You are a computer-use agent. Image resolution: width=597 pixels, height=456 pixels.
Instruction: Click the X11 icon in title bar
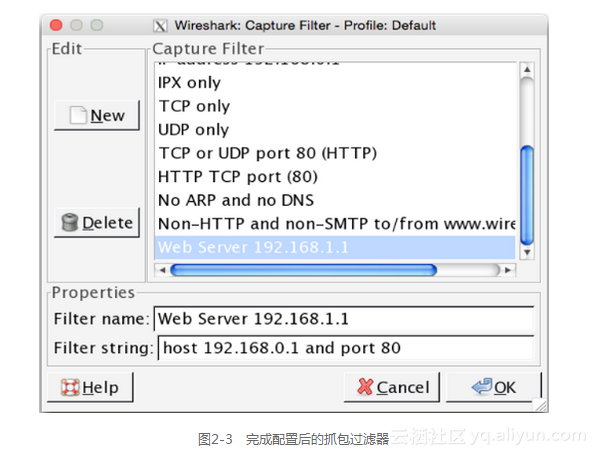coord(160,26)
